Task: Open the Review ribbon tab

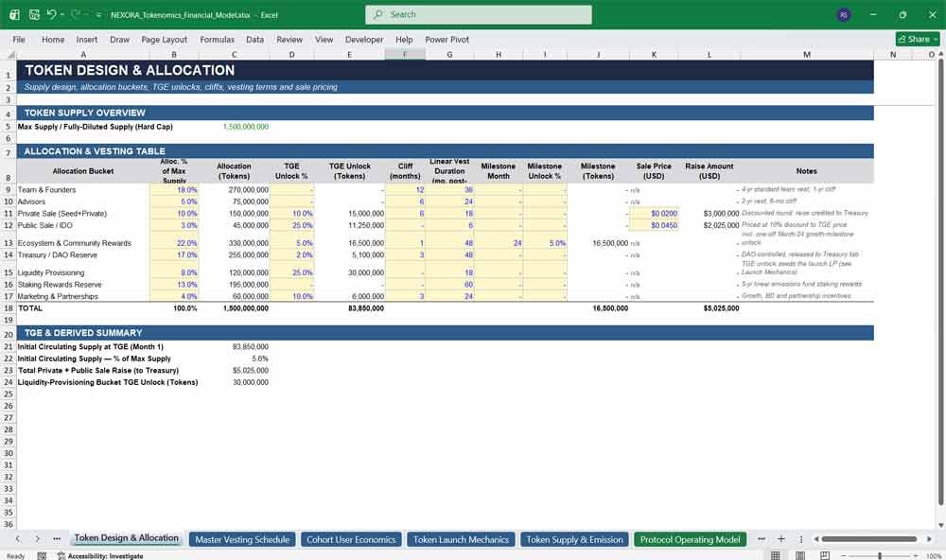Action: (289, 39)
